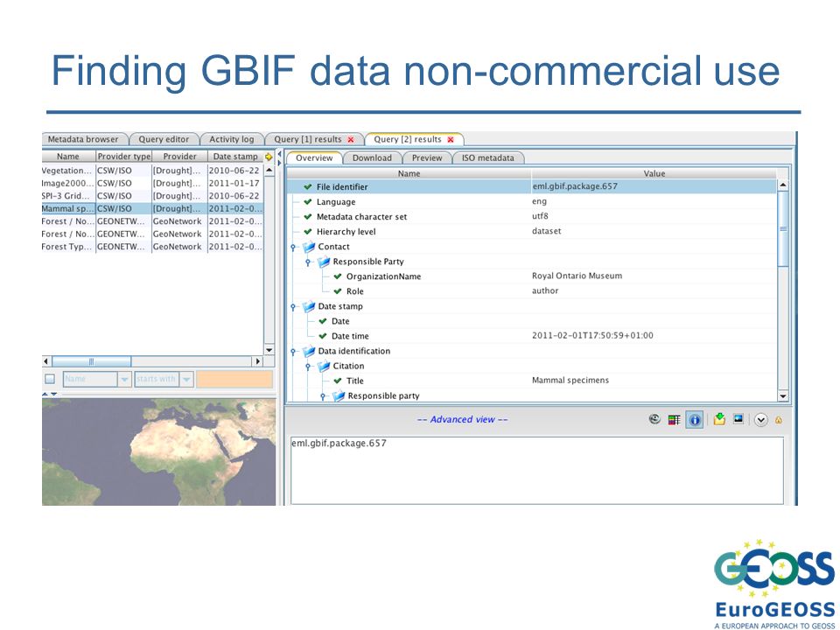
Task: Collapse the Data identification tree node
Action: click(x=293, y=352)
